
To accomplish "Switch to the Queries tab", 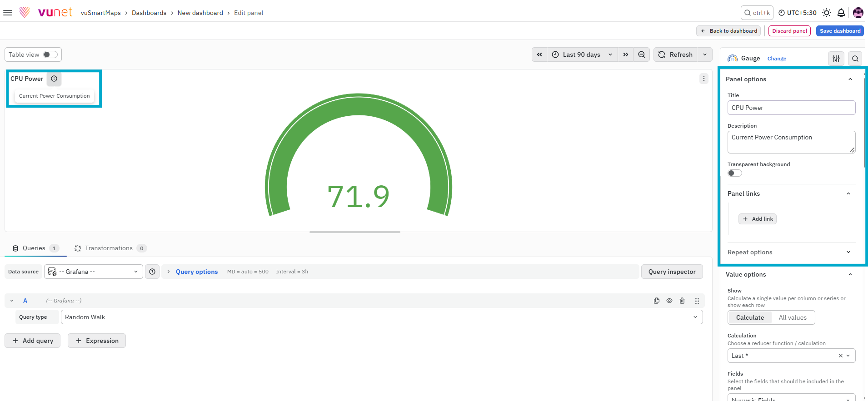I will (35, 248).
